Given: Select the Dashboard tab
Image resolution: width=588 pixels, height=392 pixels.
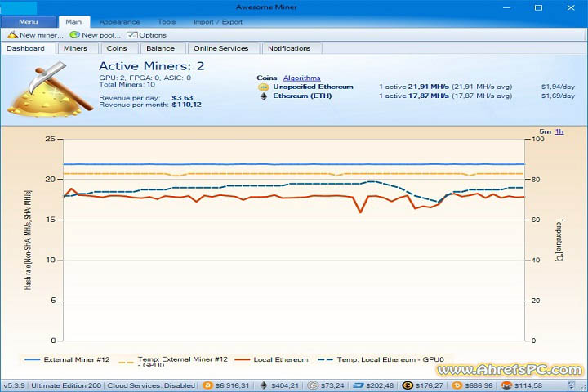Looking at the screenshot, I should click(28, 48).
